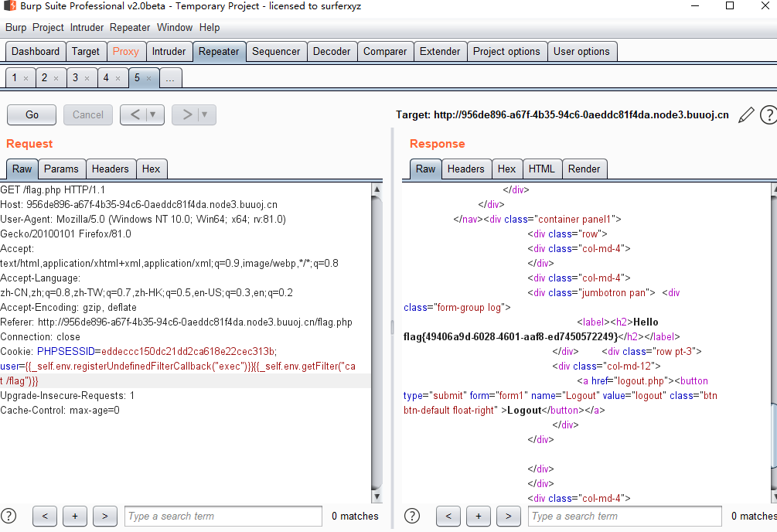This screenshot has width=777, height=532.
Task: Open request search help icon
Action: [9, 516]
